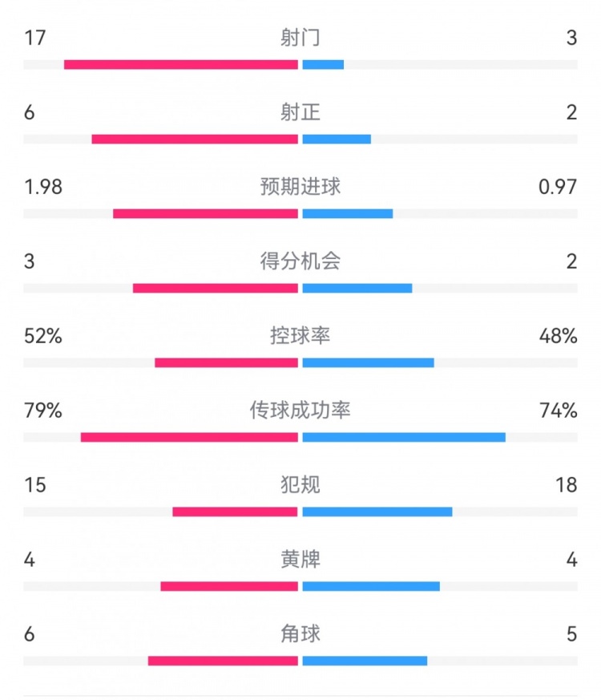Click the blue 射门 bar
This screenshot has height=700, width=601.
point(323,64)
